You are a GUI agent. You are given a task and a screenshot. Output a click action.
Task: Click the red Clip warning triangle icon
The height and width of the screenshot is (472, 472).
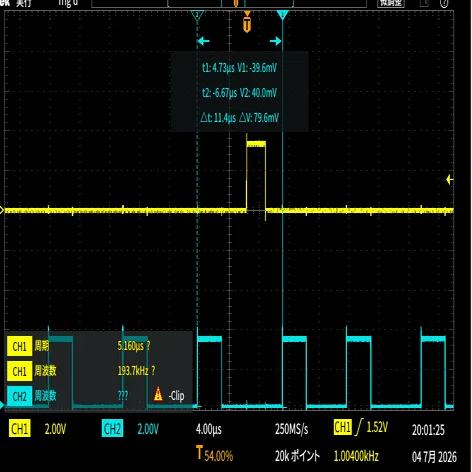158,394
